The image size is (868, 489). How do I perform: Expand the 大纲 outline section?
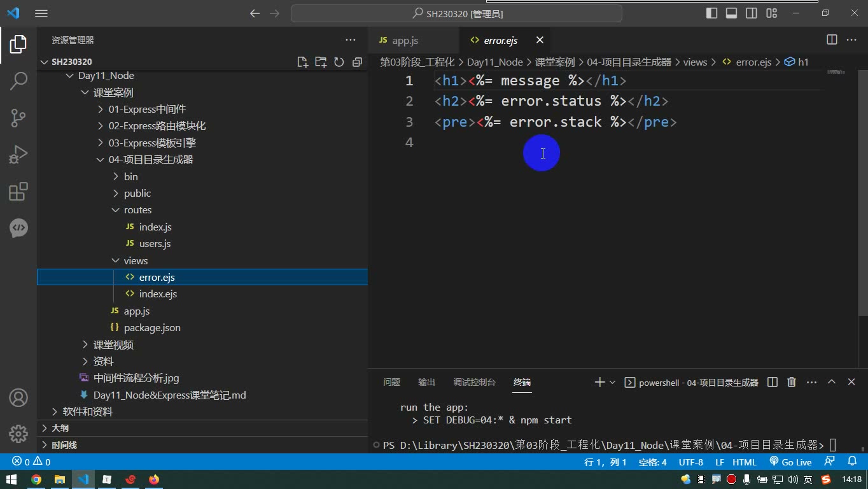(x=202, y=428)
